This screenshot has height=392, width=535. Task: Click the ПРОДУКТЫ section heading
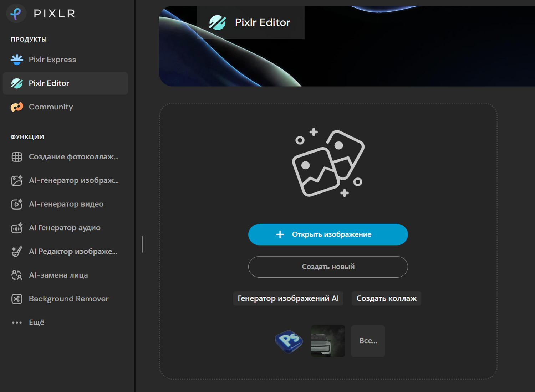coord(29,40)
